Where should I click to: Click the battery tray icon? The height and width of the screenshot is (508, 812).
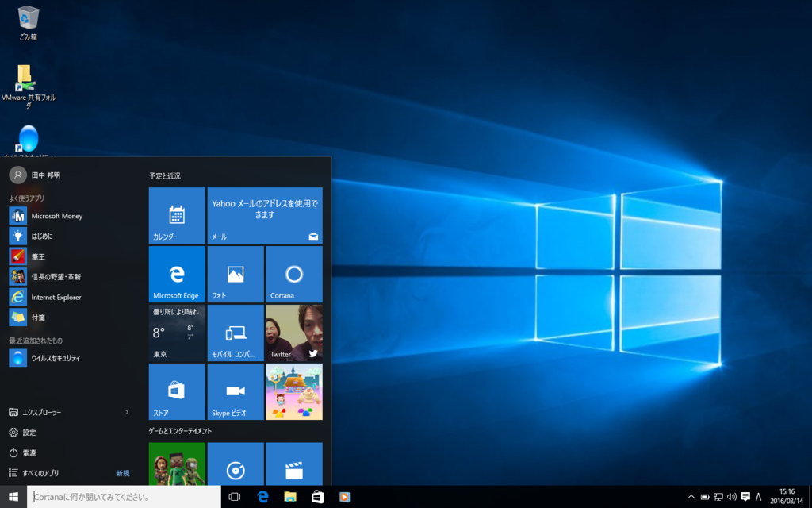[x=705, y=497]
